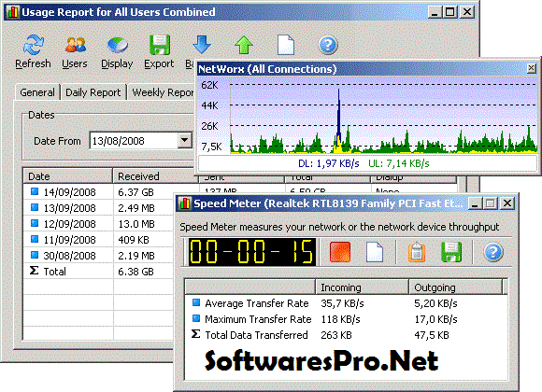
Task: Click the 47,5 KB outgoing value
Action: click(432, 335)
